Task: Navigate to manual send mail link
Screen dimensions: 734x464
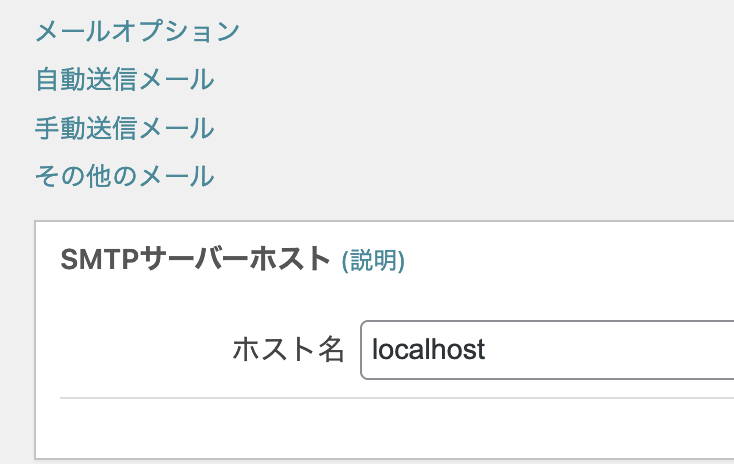Action: click(125, 128)
